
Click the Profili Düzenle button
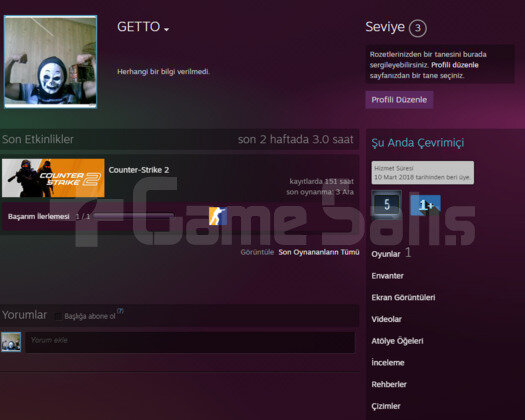pos(399,100)
